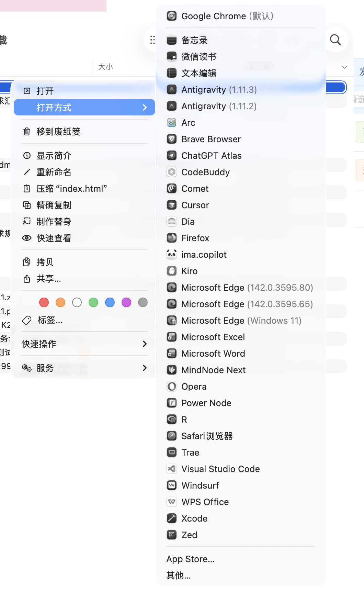Click the Kiro ghost icon
The image size is (364, 591).
pos(172,271)
